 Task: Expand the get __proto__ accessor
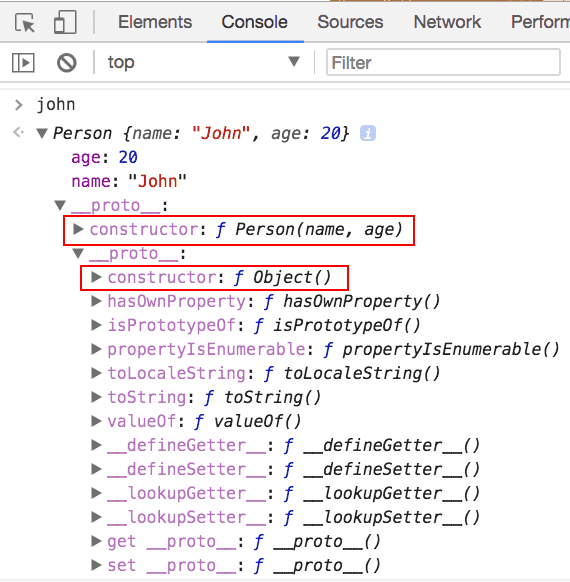click(96, 541)
